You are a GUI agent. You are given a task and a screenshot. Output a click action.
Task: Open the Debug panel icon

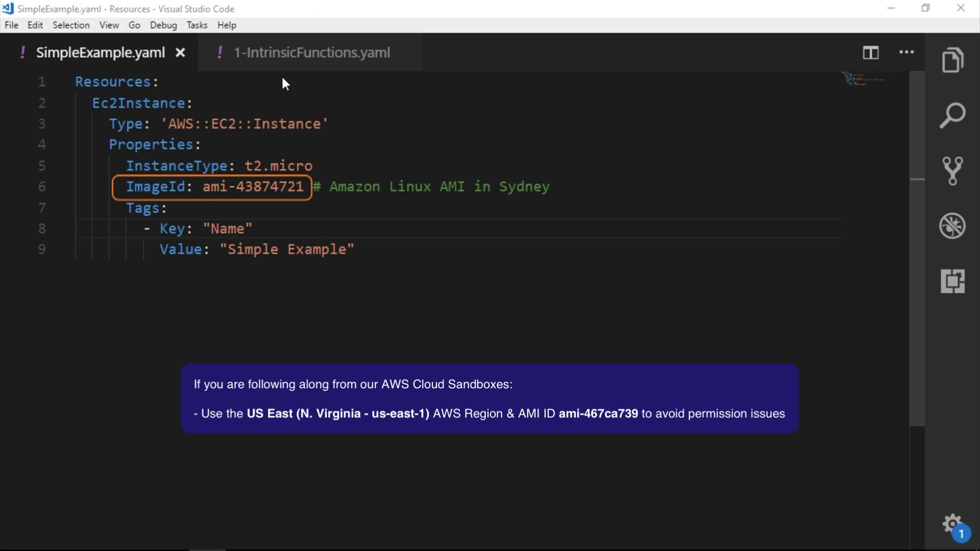click(952, 226)
